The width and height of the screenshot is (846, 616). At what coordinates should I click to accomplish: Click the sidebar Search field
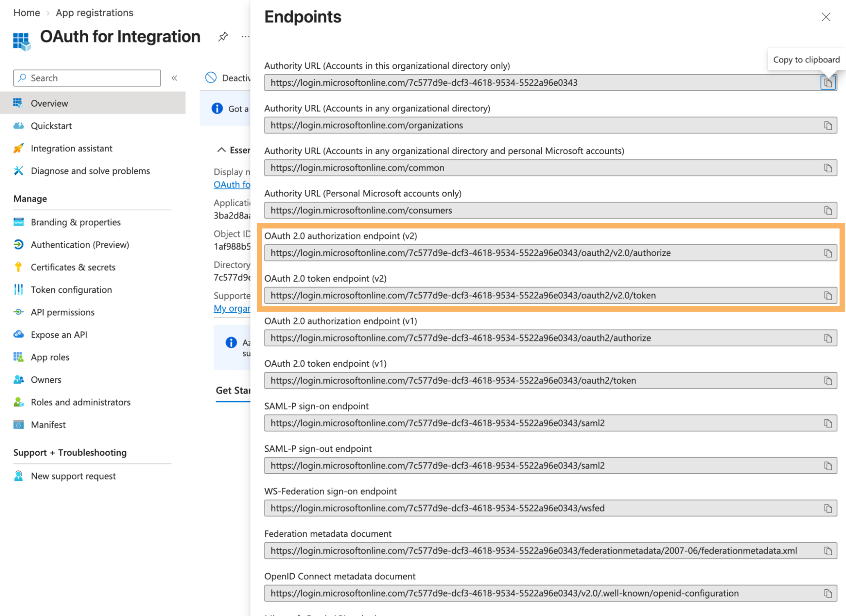(87, 78)
